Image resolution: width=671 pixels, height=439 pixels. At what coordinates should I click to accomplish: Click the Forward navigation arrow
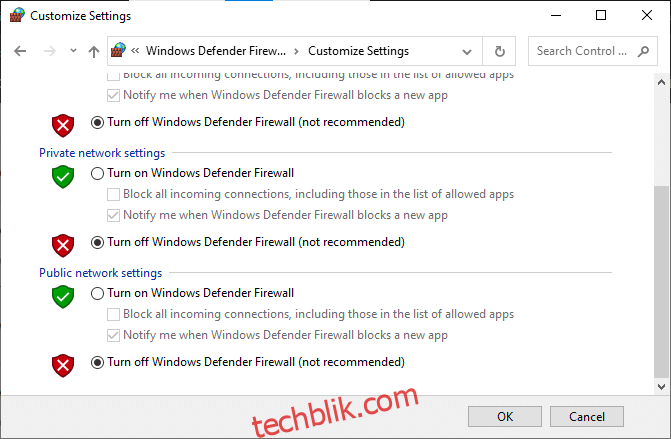click(50, 51)
